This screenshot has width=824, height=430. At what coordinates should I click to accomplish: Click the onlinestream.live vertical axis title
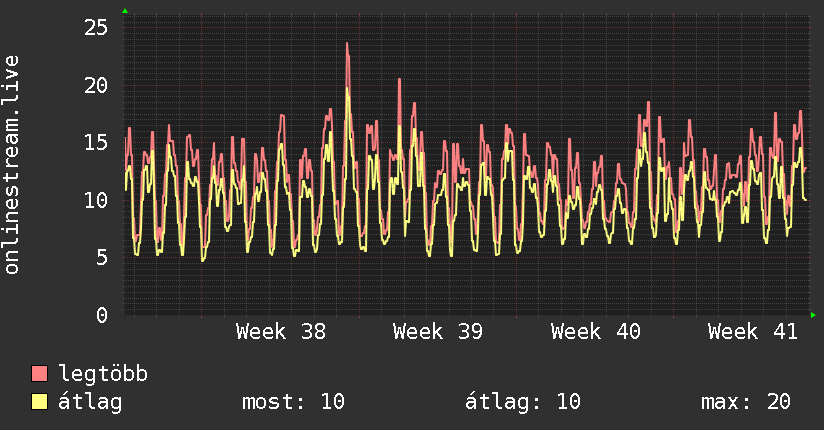[x=12, y=165]
